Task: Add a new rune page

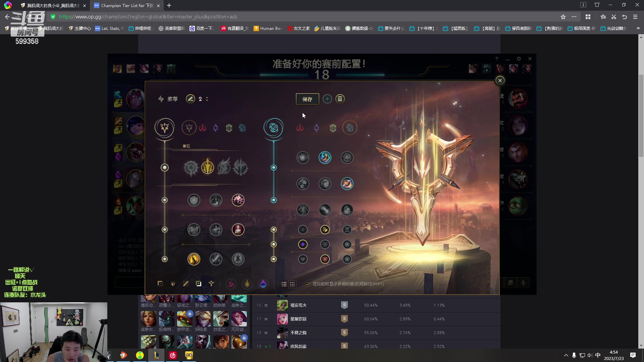Action: coord(327,99)
